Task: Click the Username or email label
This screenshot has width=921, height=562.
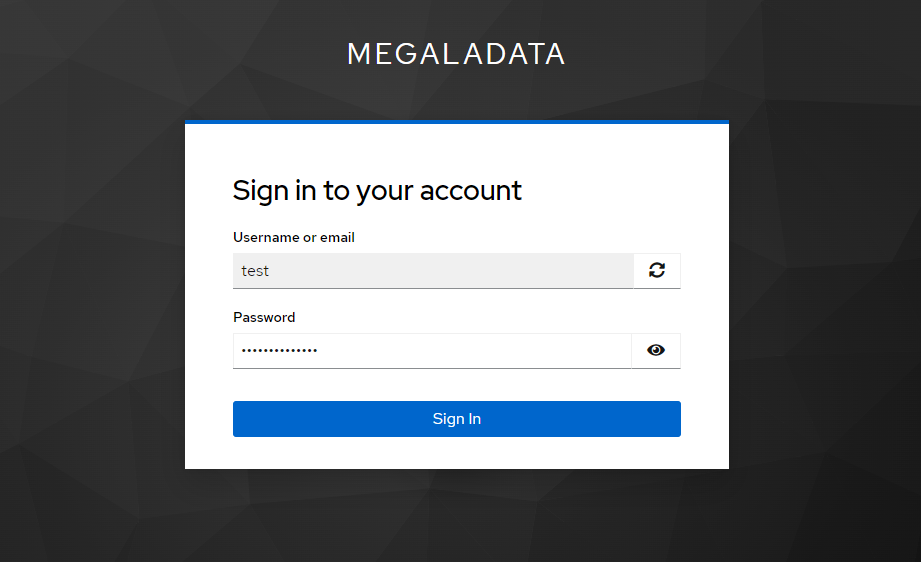Action: (x=294, y=237)
